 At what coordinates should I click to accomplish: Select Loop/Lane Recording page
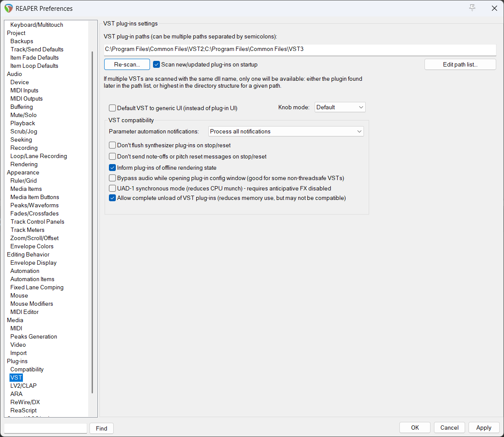(38, 156)
